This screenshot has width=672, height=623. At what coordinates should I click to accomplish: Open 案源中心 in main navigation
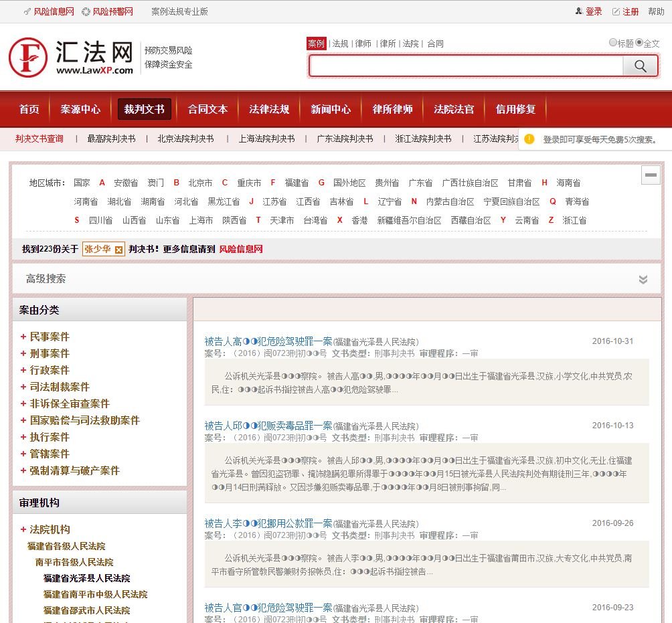pos(80,109)
